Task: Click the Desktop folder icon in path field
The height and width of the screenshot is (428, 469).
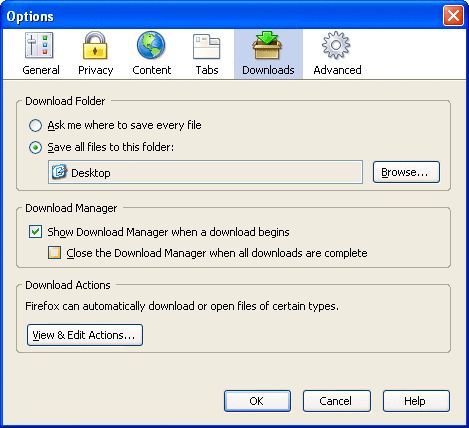Action: coord(59,172)
